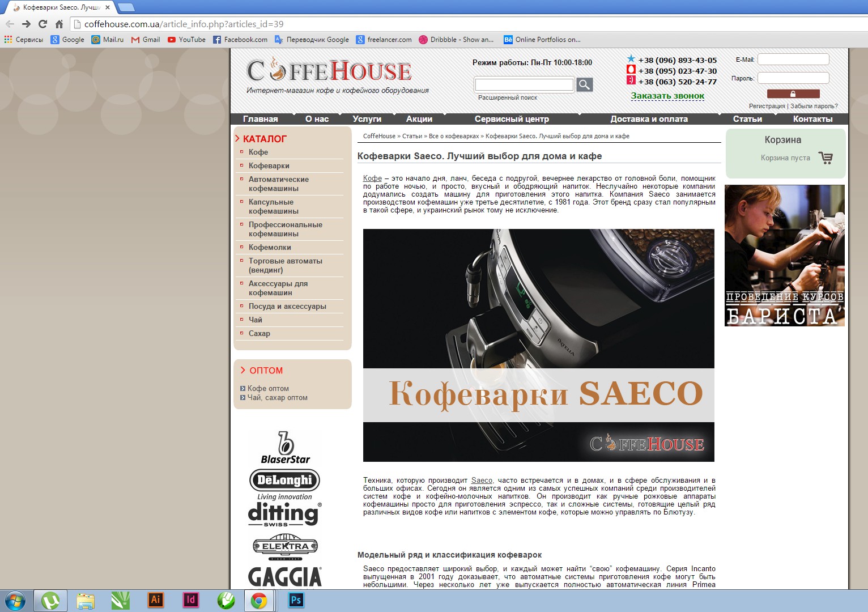Reload the page with the refresh icon

pos(42,24)
